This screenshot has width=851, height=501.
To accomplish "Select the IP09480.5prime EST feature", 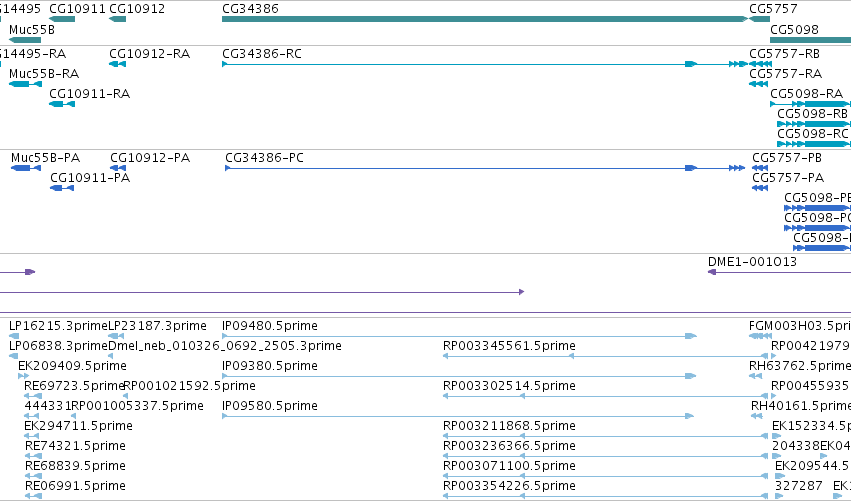I will point(459,337).
